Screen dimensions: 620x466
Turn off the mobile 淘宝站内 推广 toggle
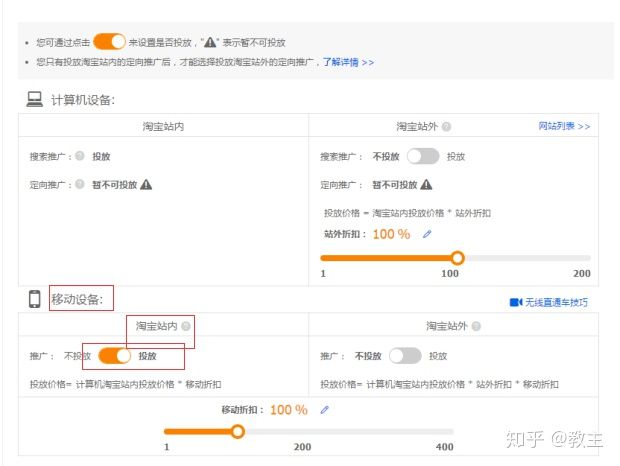(114, 355)
